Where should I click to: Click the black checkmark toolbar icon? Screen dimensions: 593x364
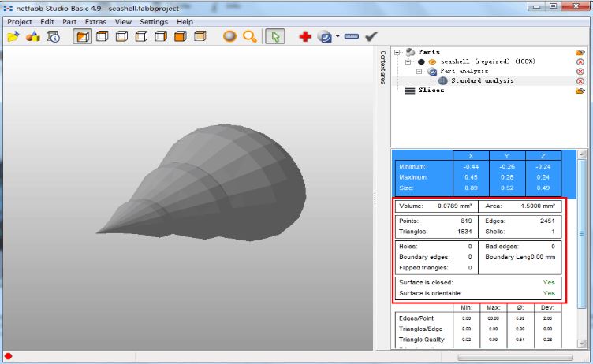[x=371, y=36]
